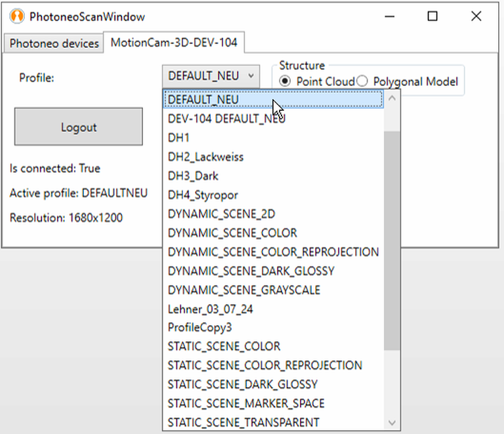Pick the DH4_Styropor profile
Image resolution: width=504 pixels, height=434 pixels.
pyautogui.click(x=274, y=195)
